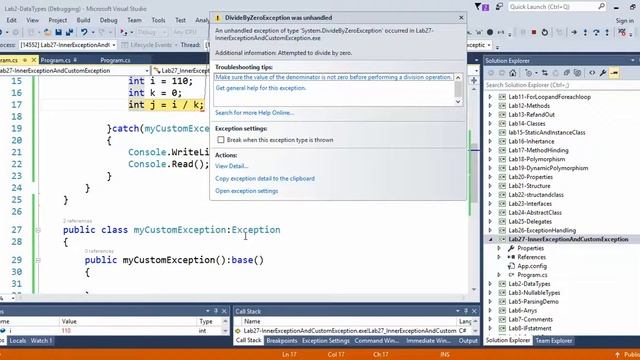Screen dimensions: 640x360
Task: Click 'Copy exception detail to the clipboard'
Action: tap(265, 178)
